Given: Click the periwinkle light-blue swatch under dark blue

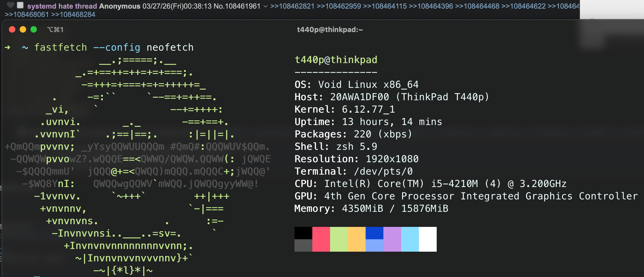Looking at the screenshot, I should (x=374, y=245).
